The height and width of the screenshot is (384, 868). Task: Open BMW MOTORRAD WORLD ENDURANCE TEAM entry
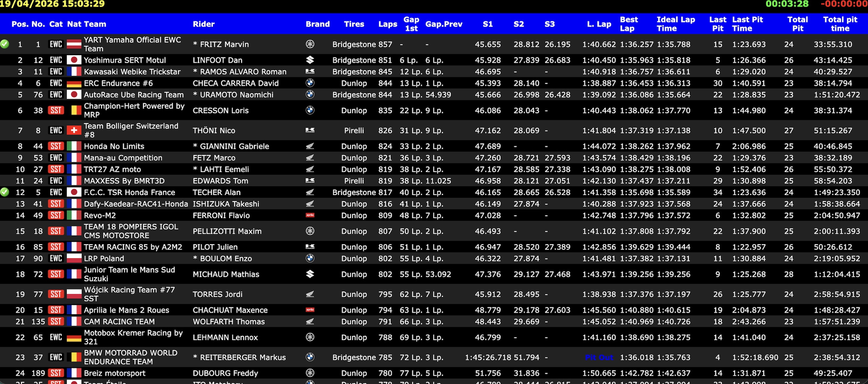pyautogui.click(x=131, y=357)
